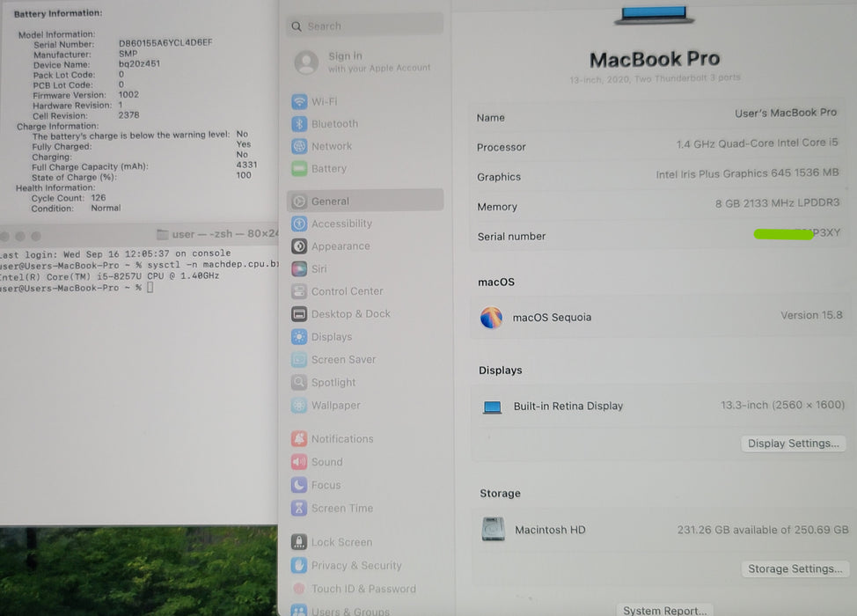Open System Report button
Image resolution: width=857 pixels, height=616 pixels.
[665, 610]
